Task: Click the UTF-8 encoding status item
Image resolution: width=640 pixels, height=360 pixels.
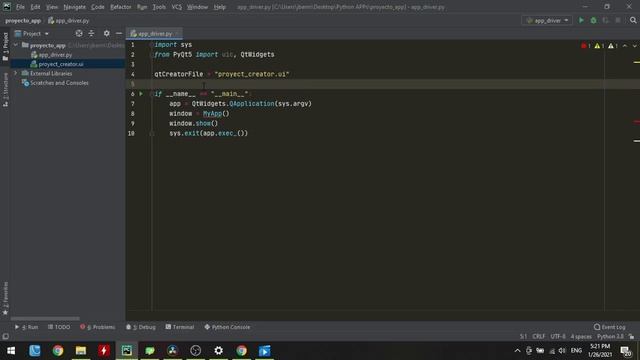Action: tap(558, 336)
